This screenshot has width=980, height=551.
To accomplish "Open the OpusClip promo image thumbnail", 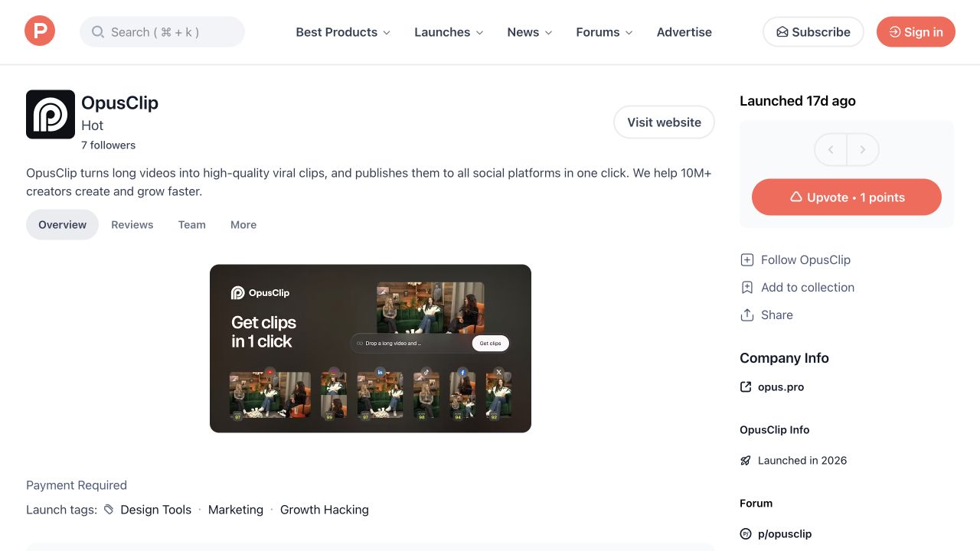I will pyautogui.click(x=371, y=348).
